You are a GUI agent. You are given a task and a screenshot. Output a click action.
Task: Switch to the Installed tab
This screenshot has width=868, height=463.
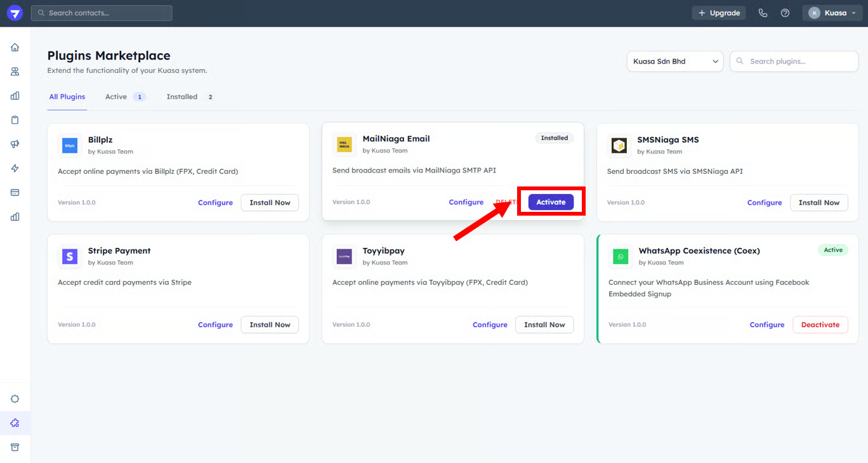click(182, 97)
